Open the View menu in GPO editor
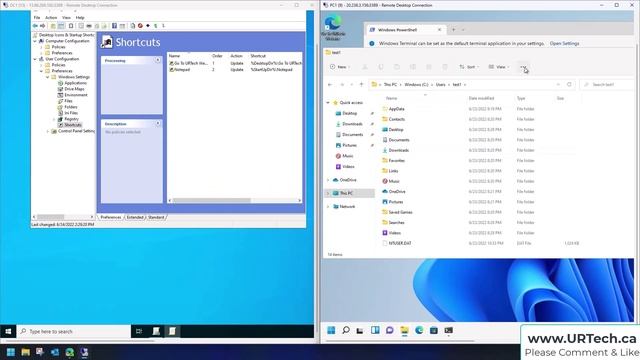640x360 pixels. pos(66,18)
